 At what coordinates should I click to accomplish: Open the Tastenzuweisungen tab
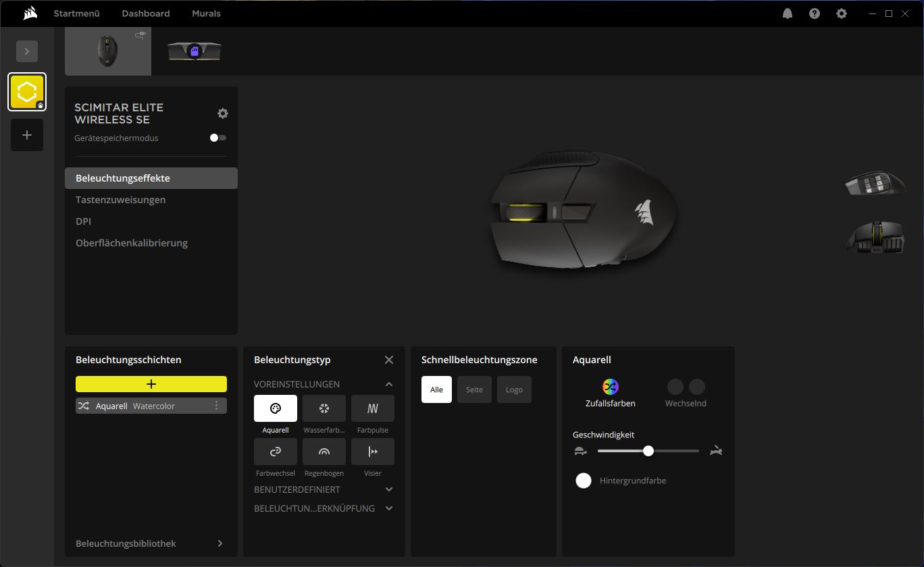tap(120, 200)
